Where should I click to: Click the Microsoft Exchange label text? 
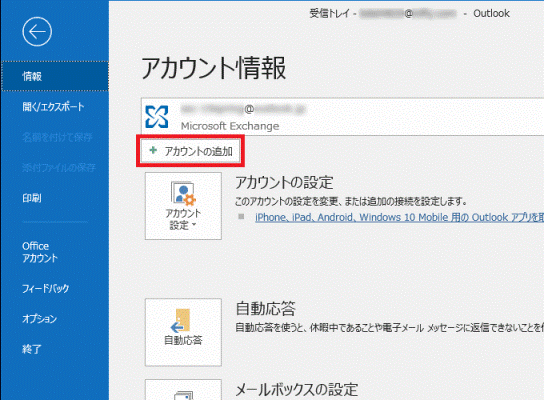coord(230,126)
